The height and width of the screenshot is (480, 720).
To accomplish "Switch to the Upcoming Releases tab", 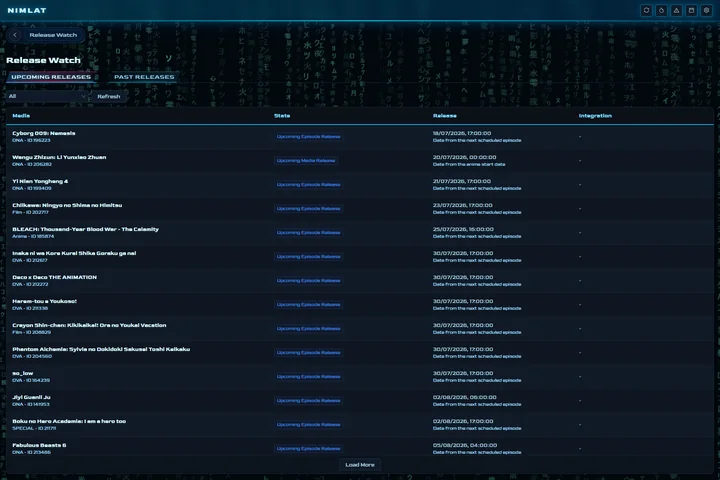I will (51, 77).
